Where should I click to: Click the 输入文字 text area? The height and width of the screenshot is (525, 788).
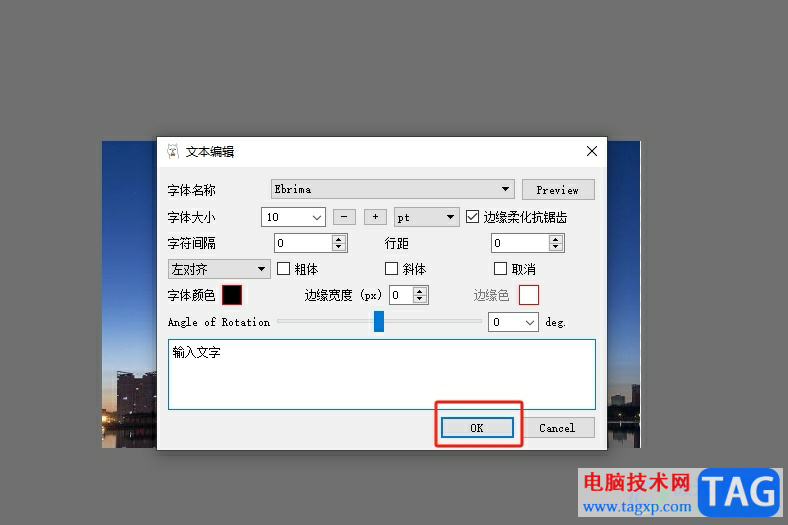382,374
